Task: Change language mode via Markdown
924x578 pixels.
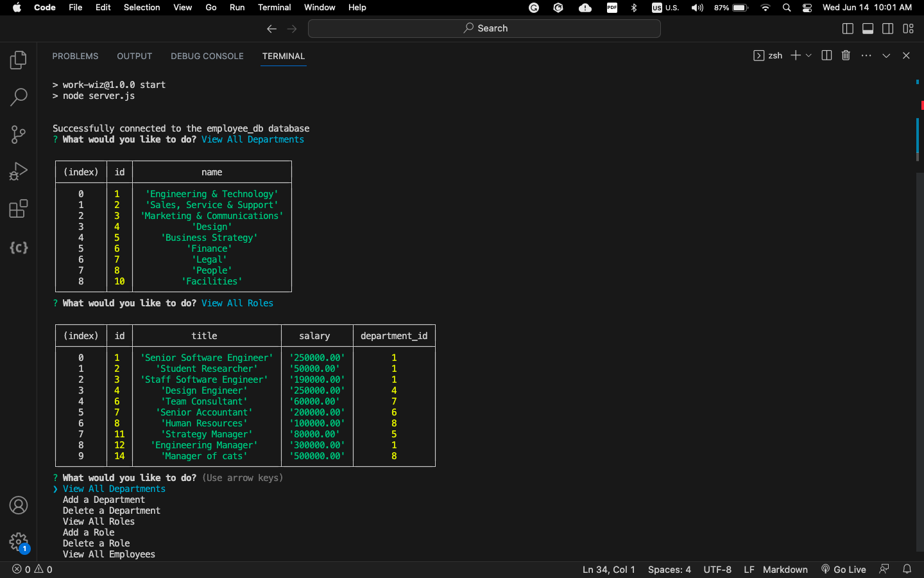Action: pyautogui.click(x=785, y=570)
